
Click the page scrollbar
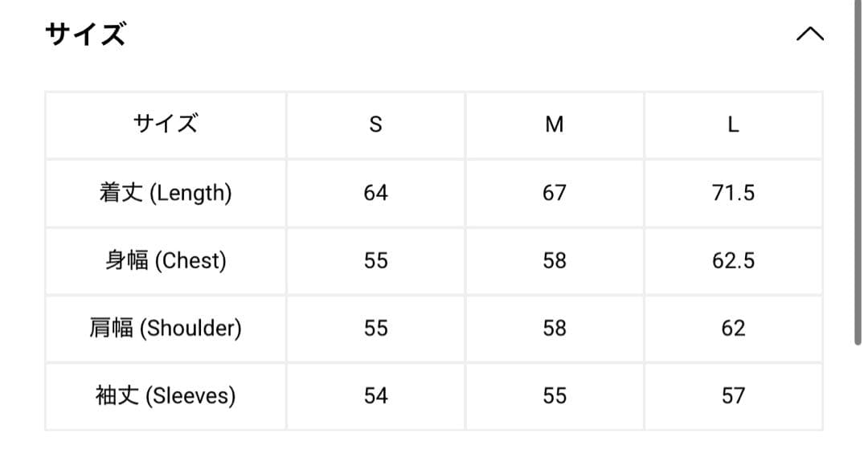(858, 173)
